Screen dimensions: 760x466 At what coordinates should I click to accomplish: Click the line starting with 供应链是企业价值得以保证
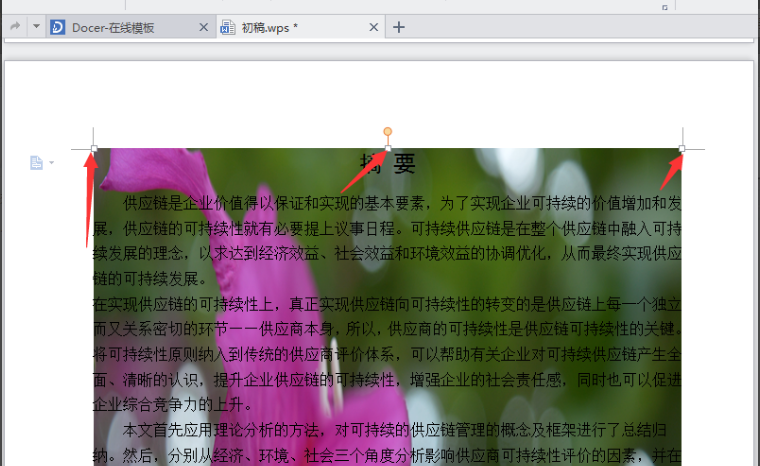(402, 203)
